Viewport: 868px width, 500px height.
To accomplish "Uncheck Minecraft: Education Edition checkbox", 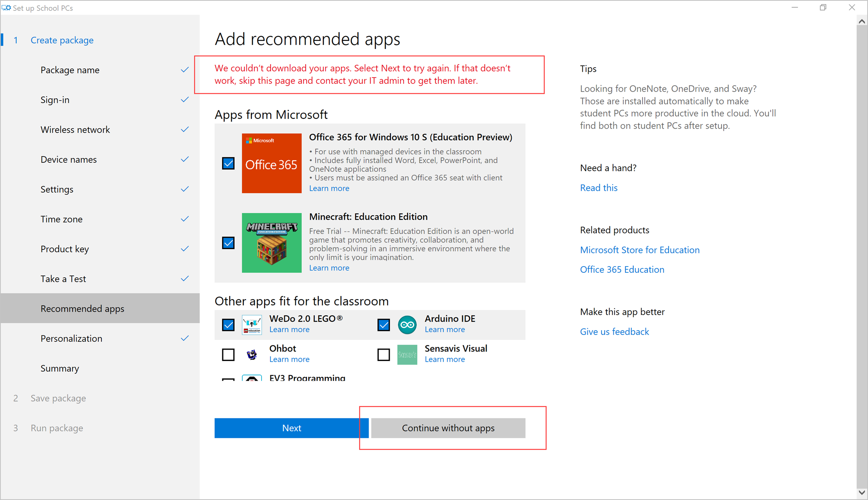I will 228,243.
